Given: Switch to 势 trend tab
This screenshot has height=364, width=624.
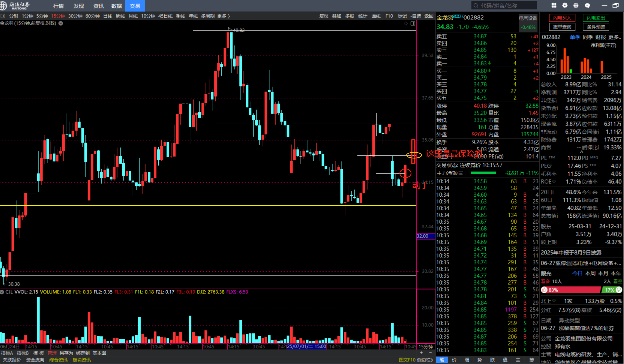Looking at the screenshot, I should tap(480, 360).
